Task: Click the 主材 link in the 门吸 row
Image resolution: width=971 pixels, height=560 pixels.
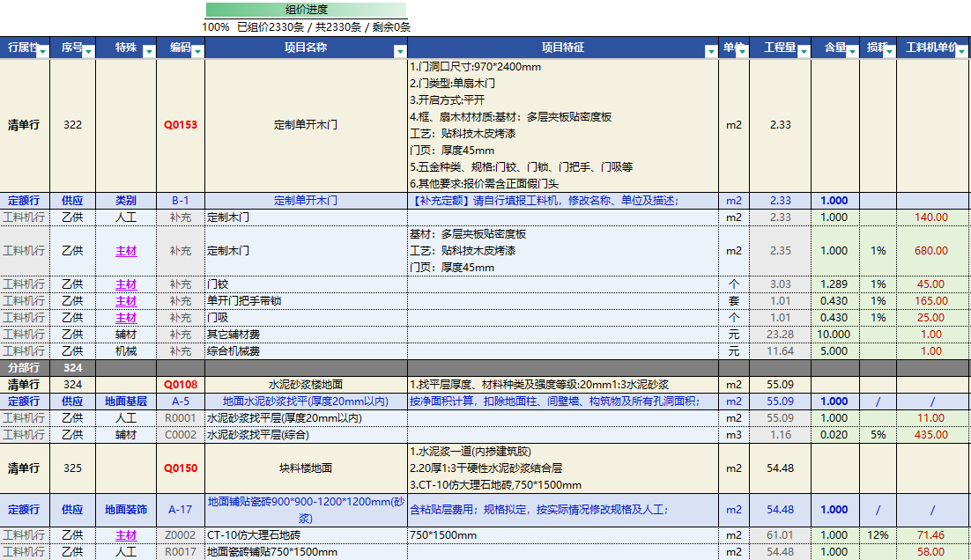Action: tap(126, 318)
